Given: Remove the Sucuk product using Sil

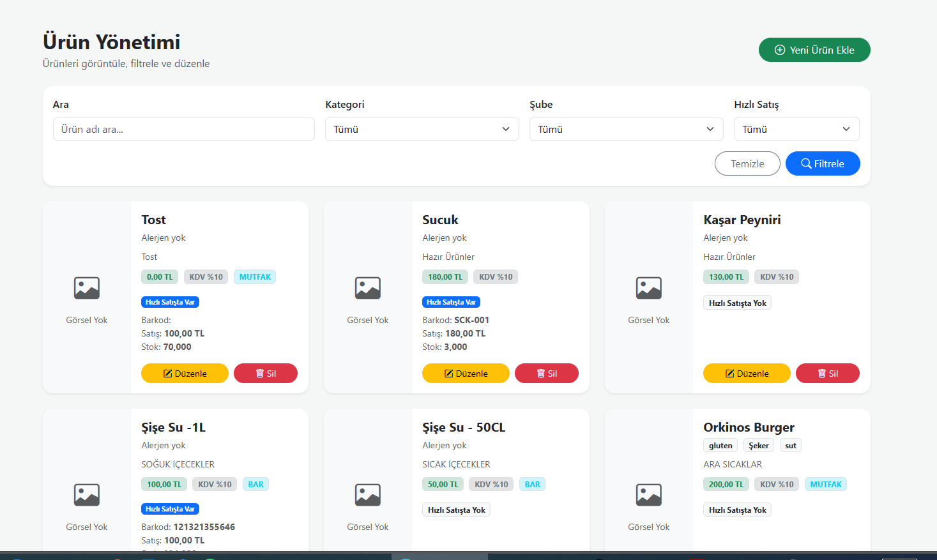Looking at the screenshot, I should [546, 374].
